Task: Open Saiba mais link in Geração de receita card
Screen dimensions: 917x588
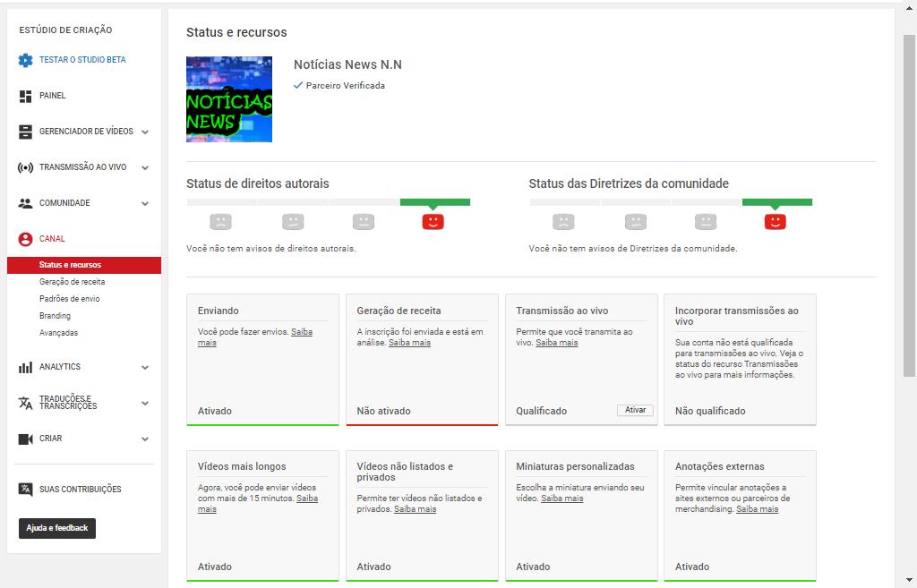Action: 409,343
